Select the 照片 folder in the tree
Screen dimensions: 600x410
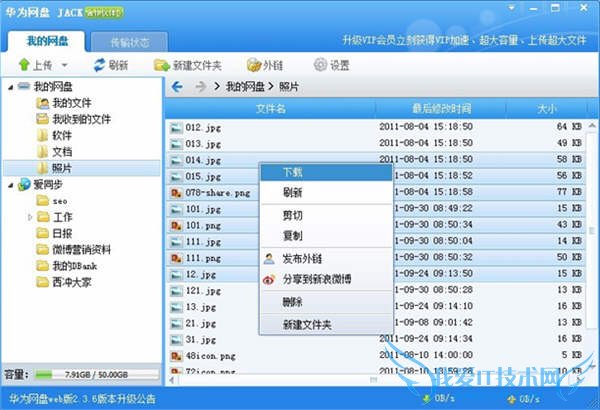click(82, 168)
